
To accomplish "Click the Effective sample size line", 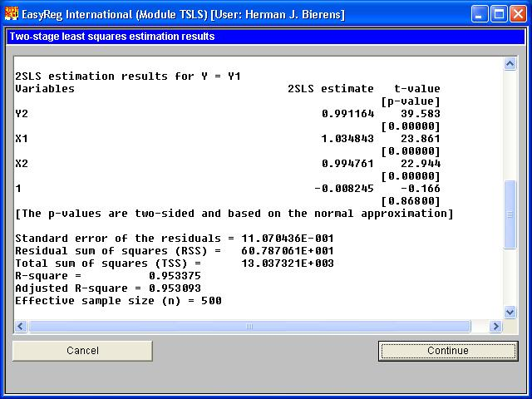I will (118, 301).
